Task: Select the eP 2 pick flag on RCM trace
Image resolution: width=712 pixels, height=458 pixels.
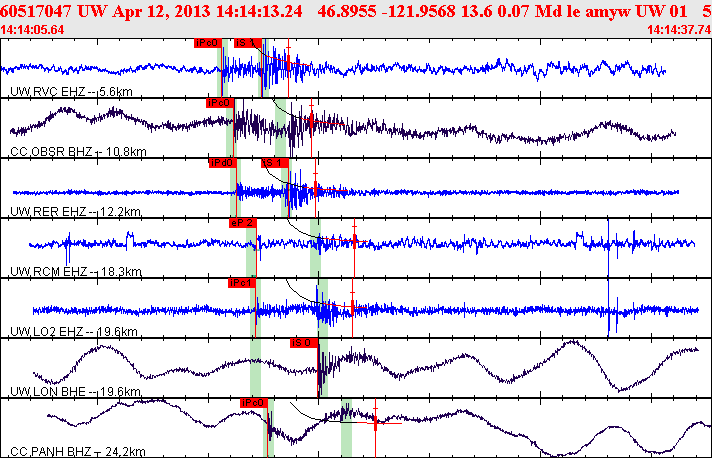Action: [x=243, y=223]
